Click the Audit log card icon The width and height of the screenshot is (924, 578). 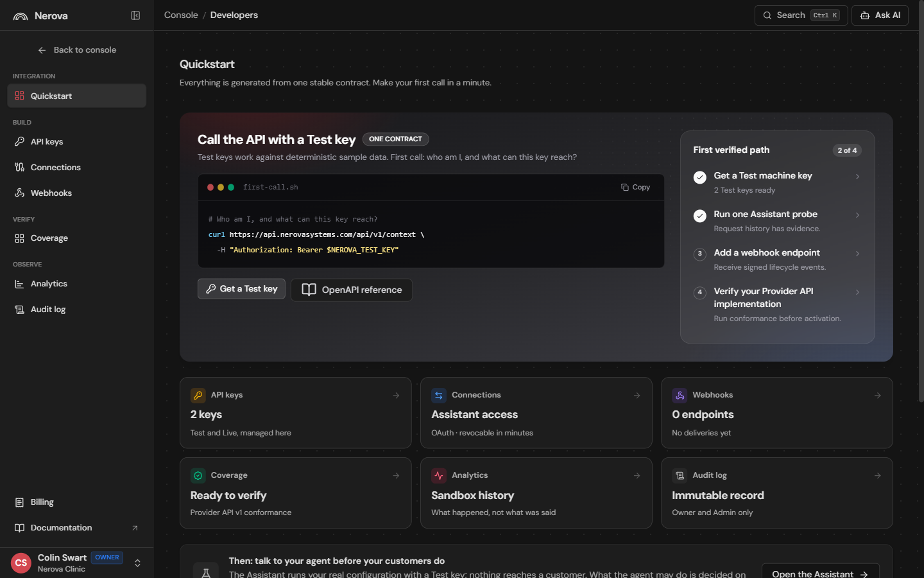680,475
